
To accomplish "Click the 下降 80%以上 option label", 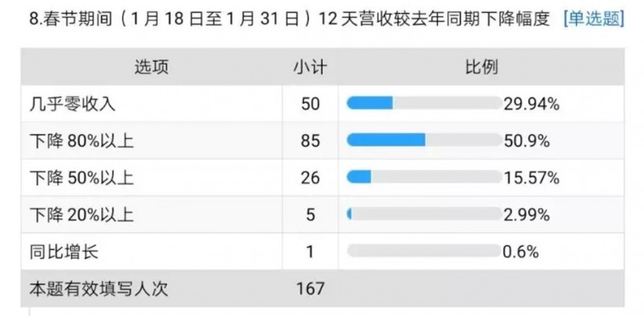I will coord(81,141).
